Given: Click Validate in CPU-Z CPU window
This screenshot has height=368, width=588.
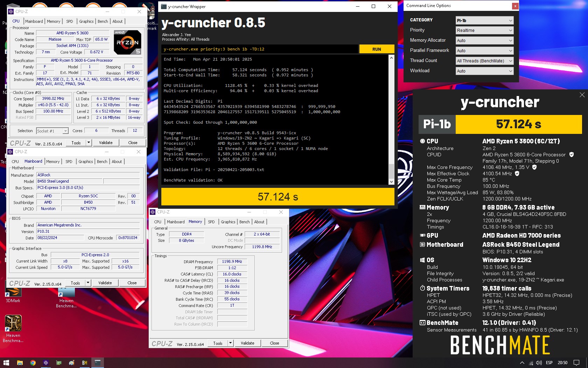Looking at the screenshot, I should [106, 143].
